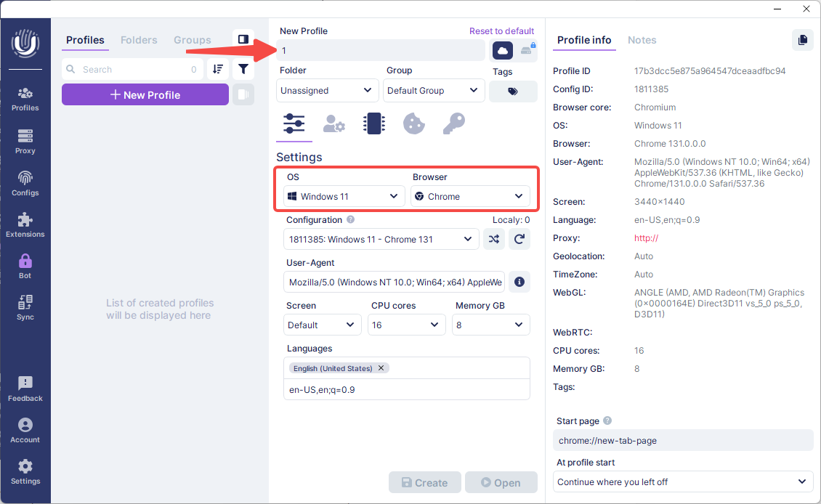Image resolution: width=821 pixels, height=504 pixels.
Task: Expand the At profile start dropdown
Action: (682, 481)
